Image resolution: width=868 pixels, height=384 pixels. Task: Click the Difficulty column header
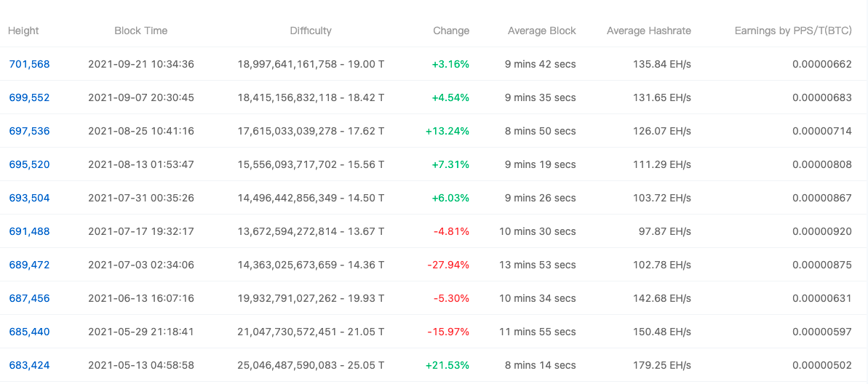[311, 31]
